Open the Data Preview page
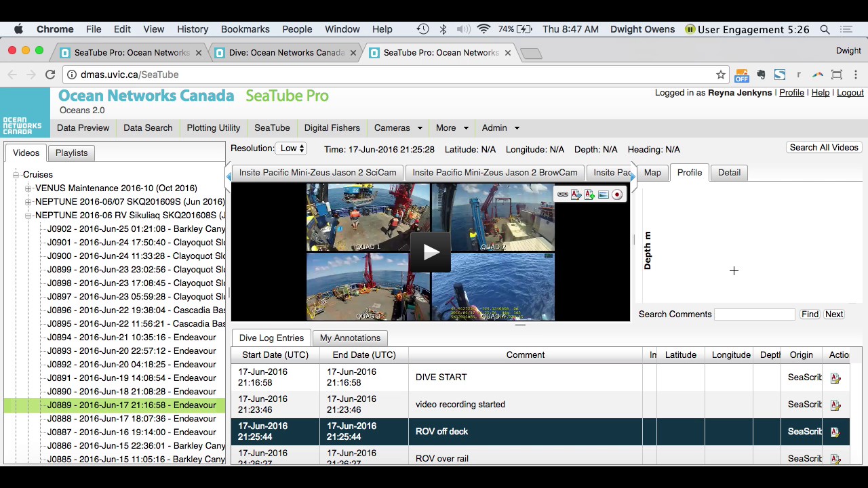868x488 pixels. tap(83, 127)
